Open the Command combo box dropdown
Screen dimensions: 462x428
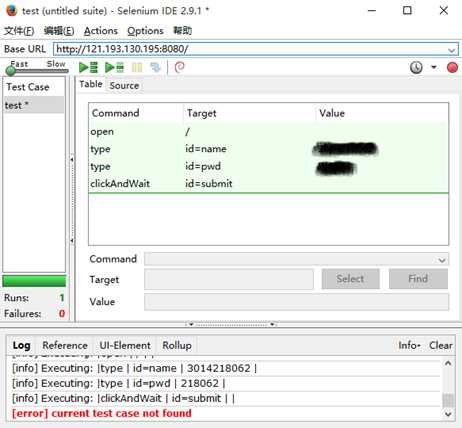pyautogui.click(x=442, y=260)
